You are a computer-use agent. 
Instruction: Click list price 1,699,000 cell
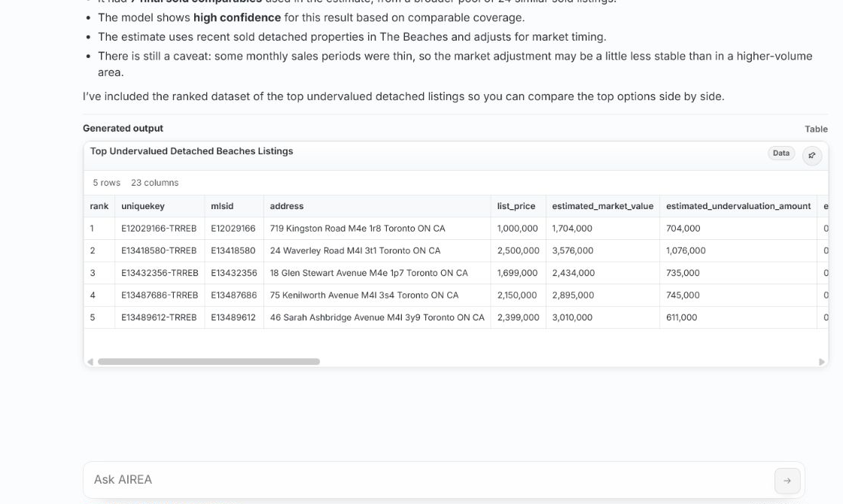pos(519,273)
